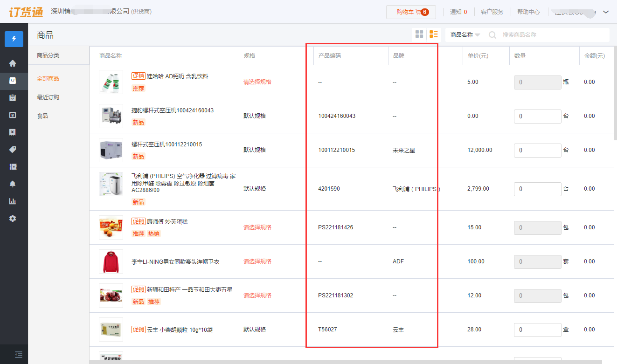Click product code T56027

(x=327, y=330)
